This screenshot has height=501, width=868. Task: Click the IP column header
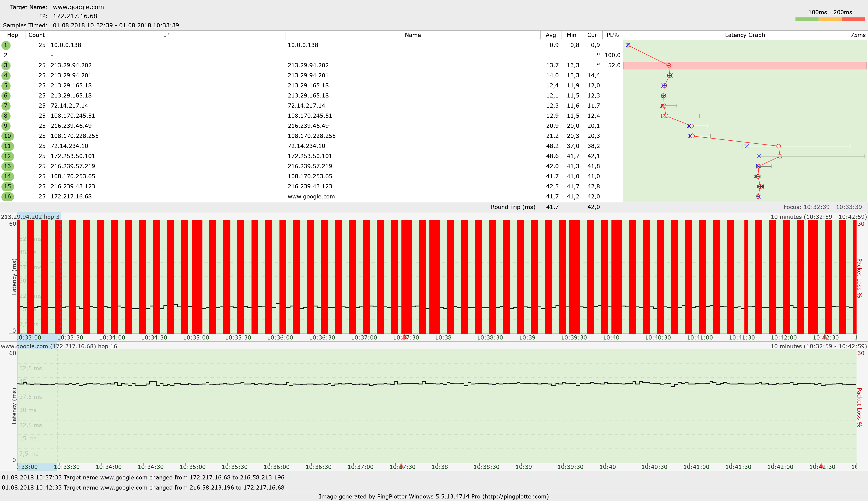point(166,35)
